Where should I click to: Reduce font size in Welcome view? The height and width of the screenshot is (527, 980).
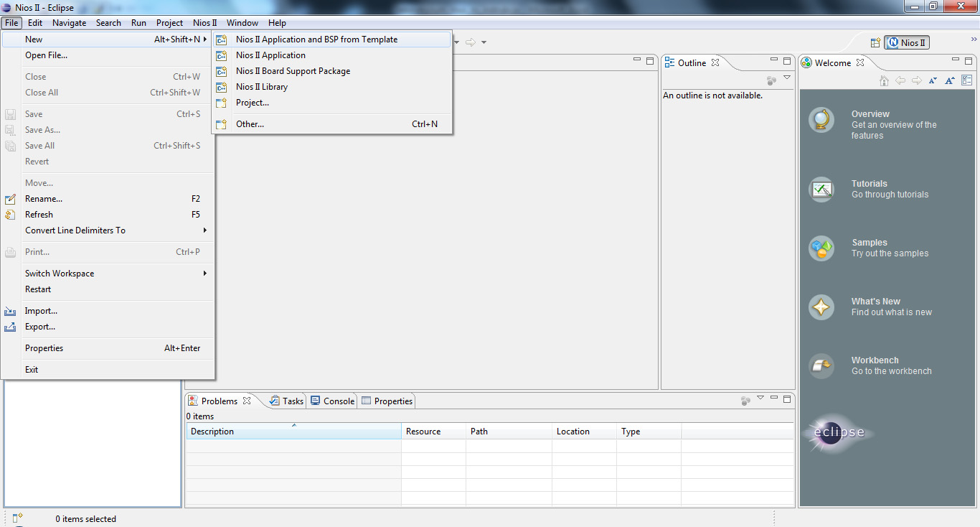(933, 80)
